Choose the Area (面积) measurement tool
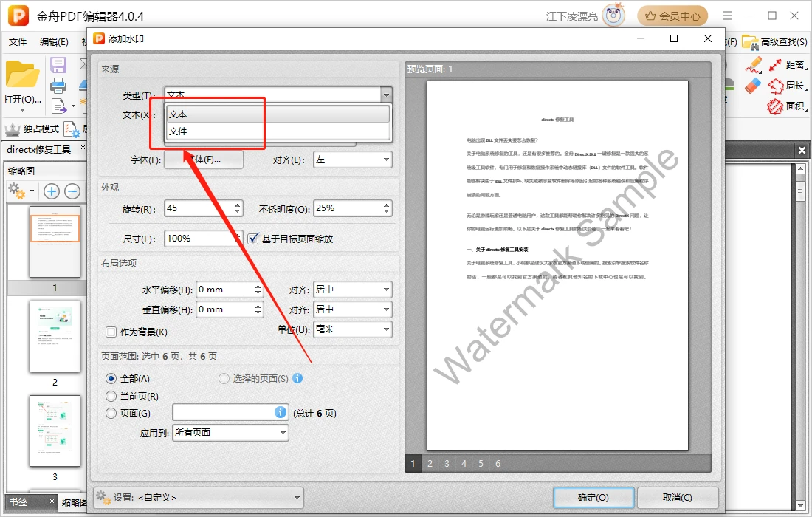 [785, 106]
